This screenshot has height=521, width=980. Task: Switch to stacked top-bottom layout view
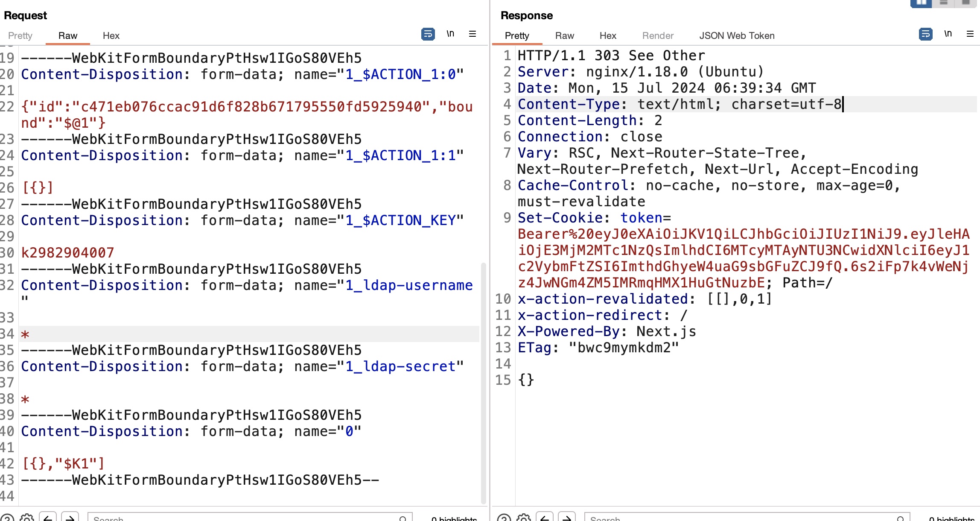pos(944,3)
